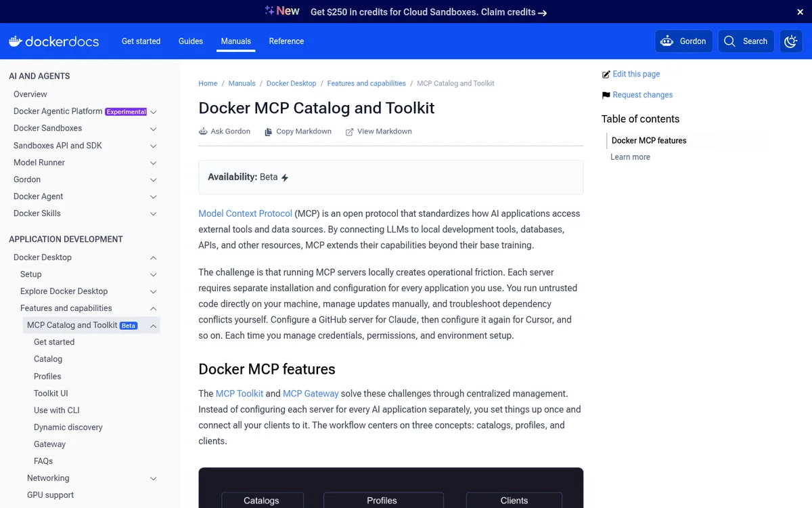Expand Docker Agentic Platform section
The image size is (812, 508).
tap(154, 112)
